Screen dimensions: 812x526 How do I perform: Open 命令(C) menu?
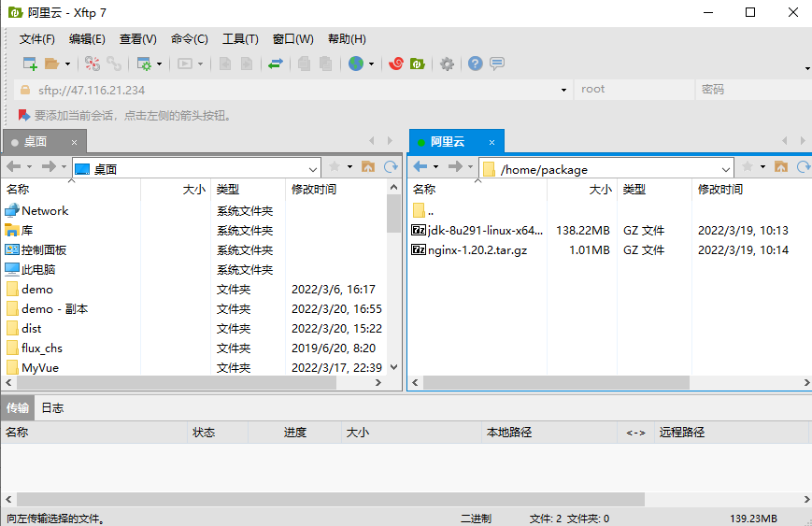[x=190, y=39]
